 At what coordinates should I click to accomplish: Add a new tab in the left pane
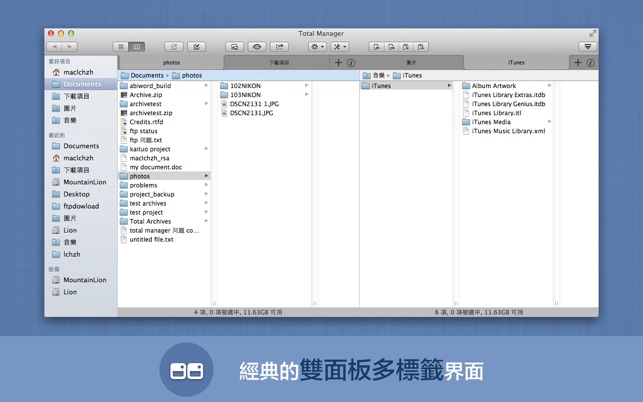(338, 63)
